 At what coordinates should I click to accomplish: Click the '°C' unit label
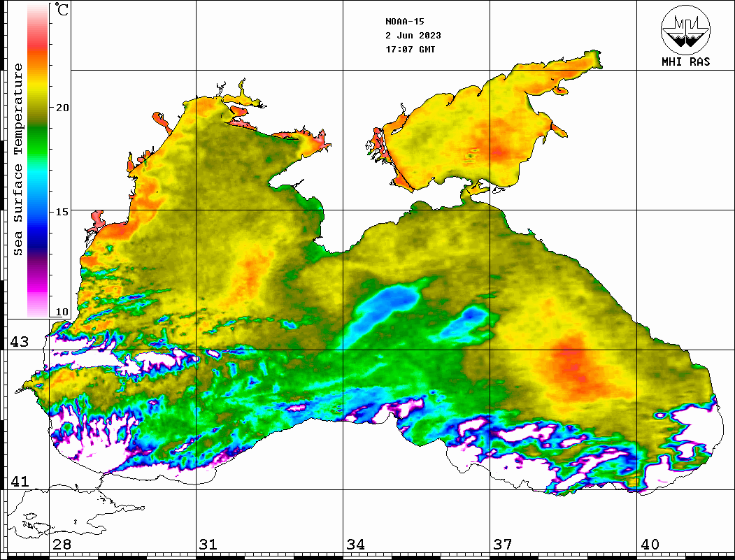point(62,9)
